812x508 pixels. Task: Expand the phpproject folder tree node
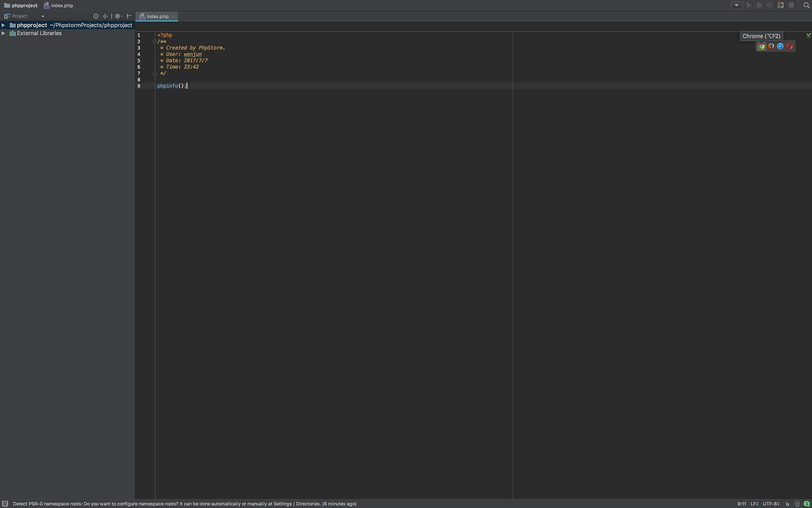pyautogui.click(x=3, y=25)
